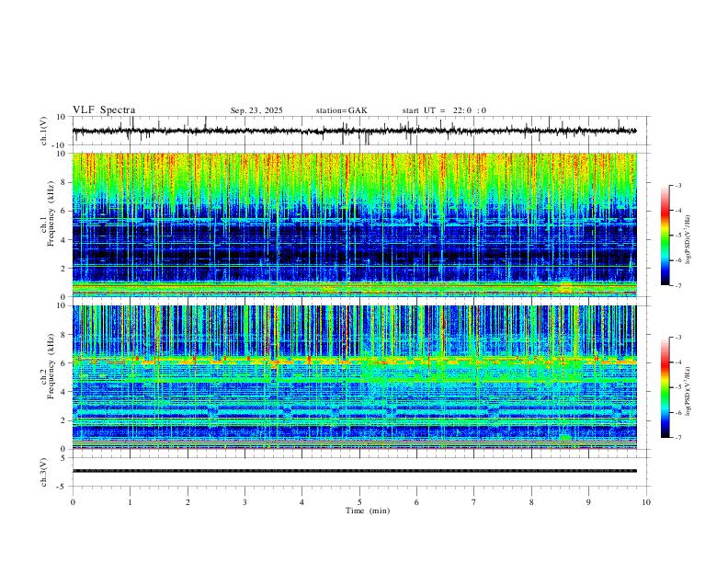This screenshot has width=728, height=563.
Task: Click the yellow-red 6 kHz band in ch.2 spectrogram
Action: (354, 361)
